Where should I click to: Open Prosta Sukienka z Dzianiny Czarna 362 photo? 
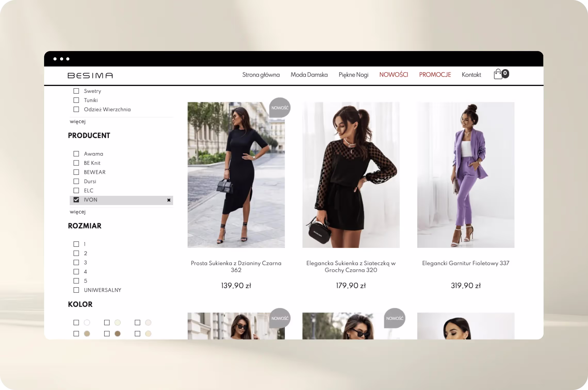pos(236,175)
